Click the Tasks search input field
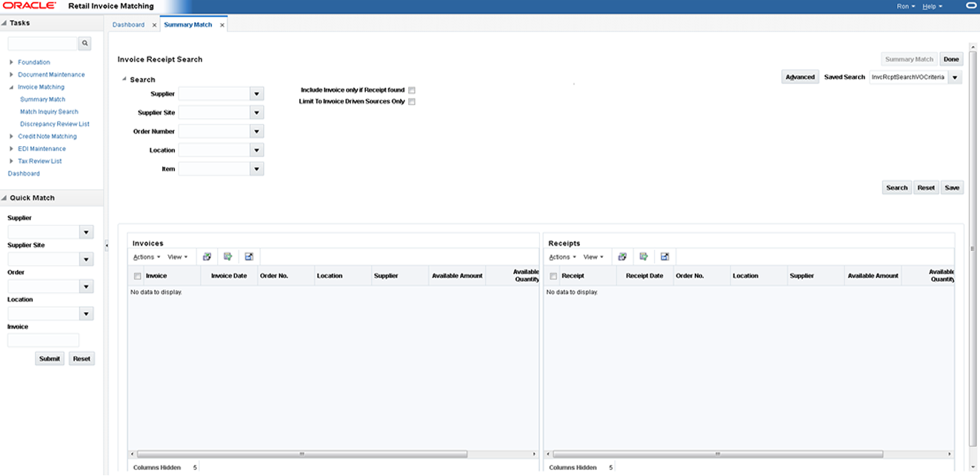The width and height of the screenshot is (980, 476). (42, 44)
